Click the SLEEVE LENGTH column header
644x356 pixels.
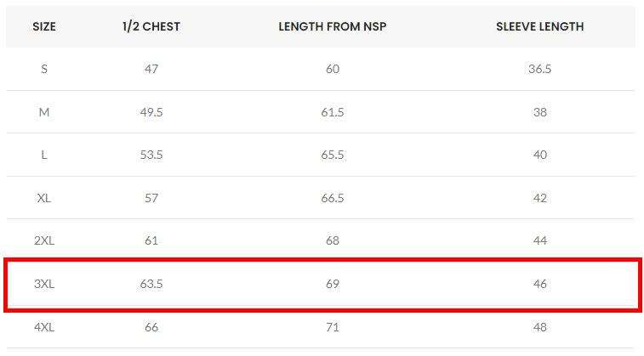tap(539, 26)
